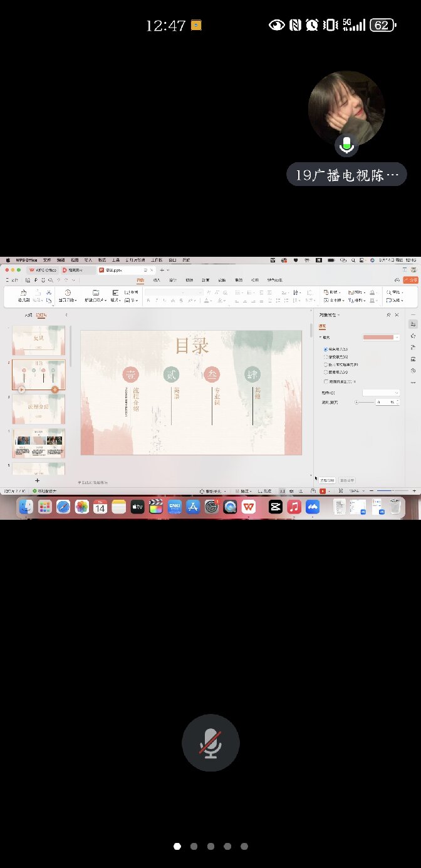
Task: Expand the fill color dropdown in properties panel
Action: [382, 337]
